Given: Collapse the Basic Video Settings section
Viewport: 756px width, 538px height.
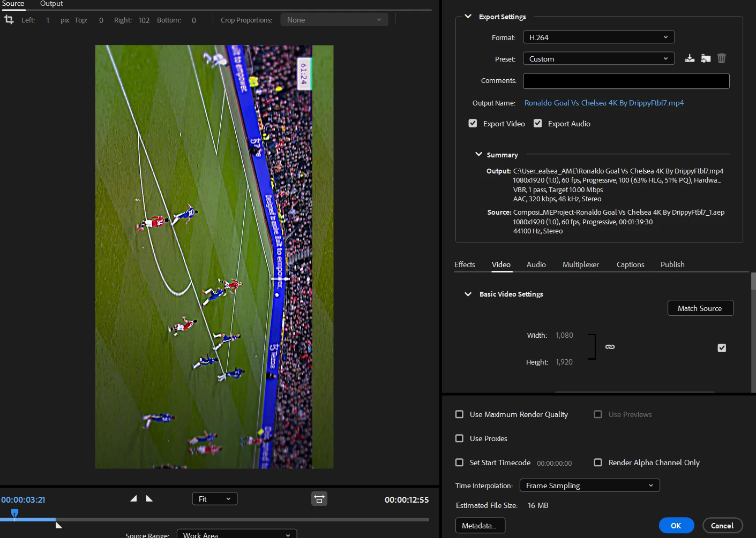Looking at the screenshot, I should tap(468, 294).
